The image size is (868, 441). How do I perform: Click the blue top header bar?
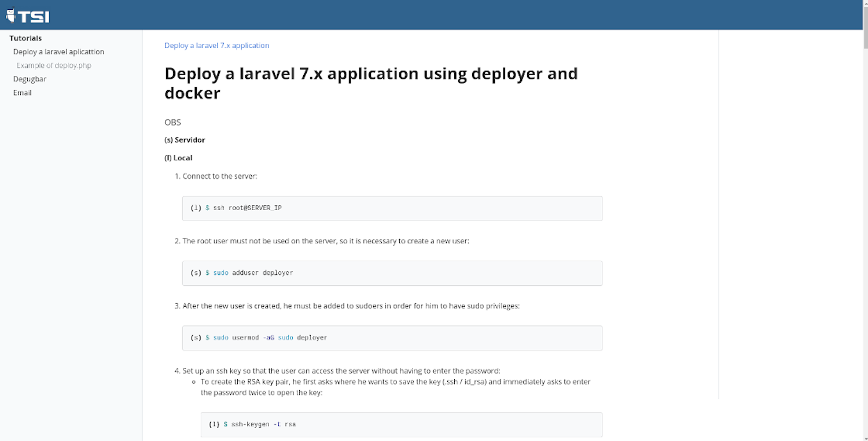coord(434,14)
